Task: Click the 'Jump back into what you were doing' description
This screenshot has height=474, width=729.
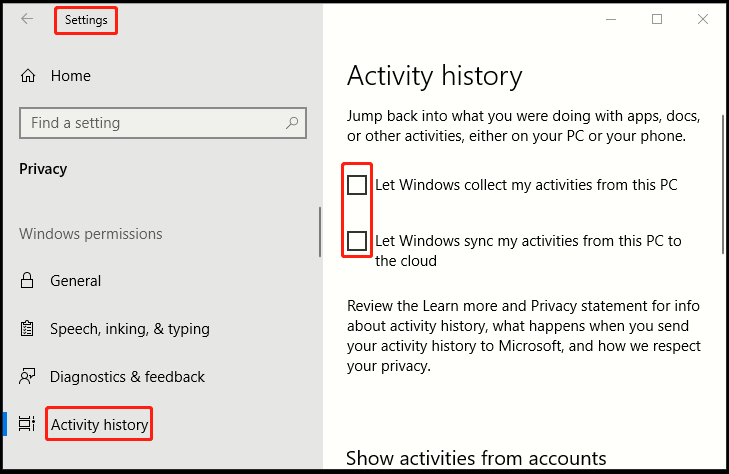Action: (524, 126)
